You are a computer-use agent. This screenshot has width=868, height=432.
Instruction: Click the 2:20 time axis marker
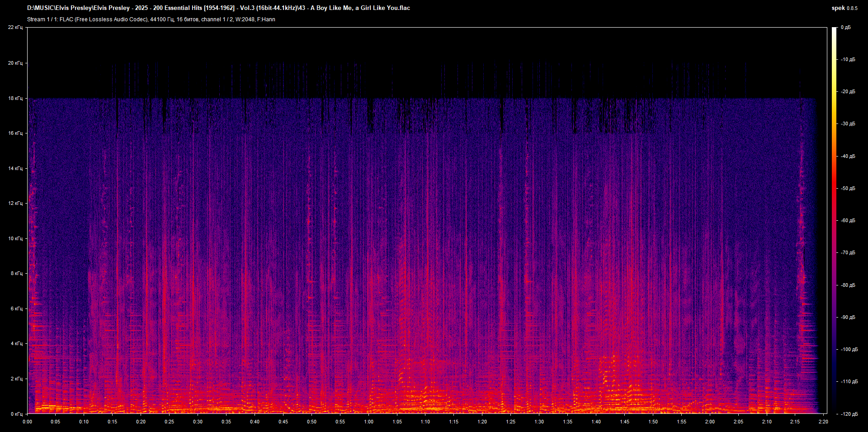(823, 422)
